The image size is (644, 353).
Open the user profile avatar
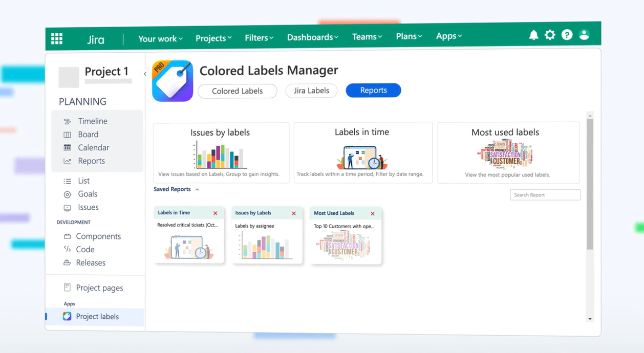tap(584, 35)
